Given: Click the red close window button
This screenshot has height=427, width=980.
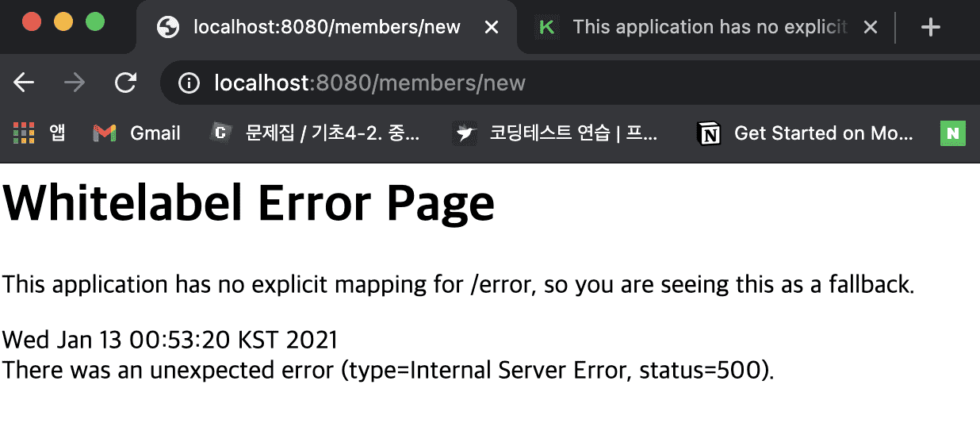Looking at the screenshot, I should 32,21.
